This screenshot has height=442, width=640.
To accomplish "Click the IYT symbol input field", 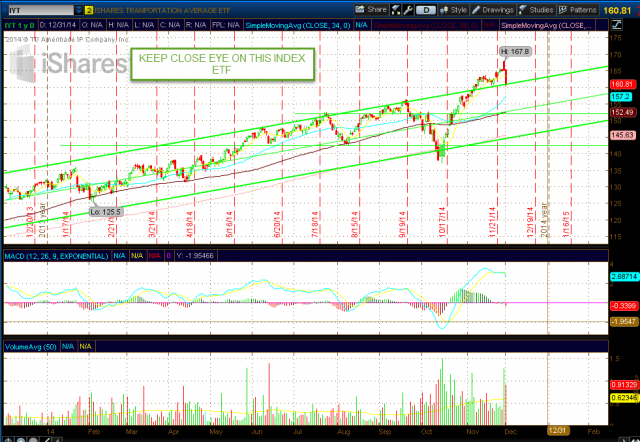I will (41, 10).
